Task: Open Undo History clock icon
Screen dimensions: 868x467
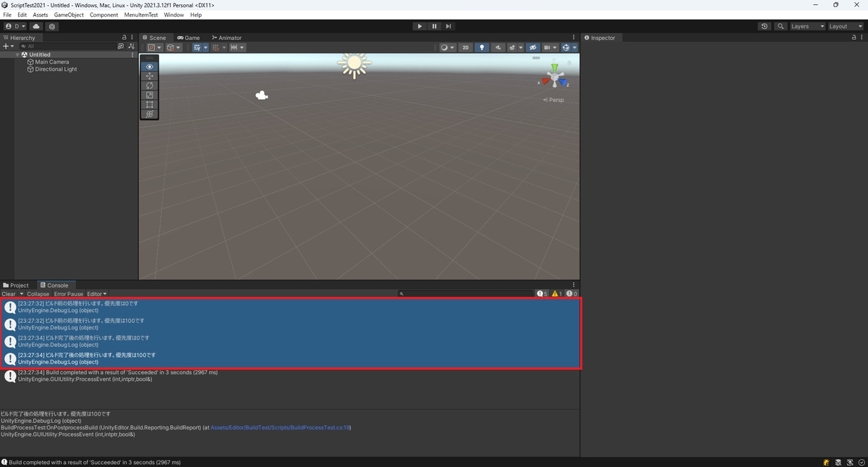Action: [x=765, y=26]
